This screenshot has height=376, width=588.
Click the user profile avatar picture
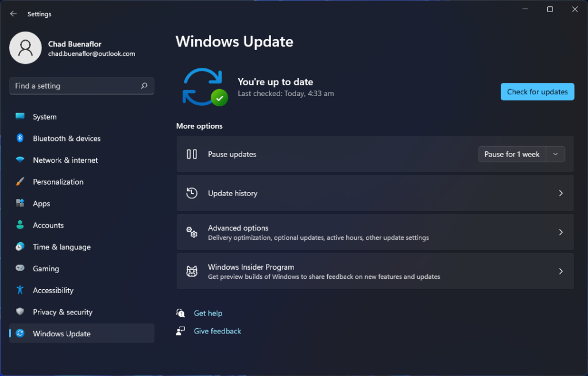(25, 48)
